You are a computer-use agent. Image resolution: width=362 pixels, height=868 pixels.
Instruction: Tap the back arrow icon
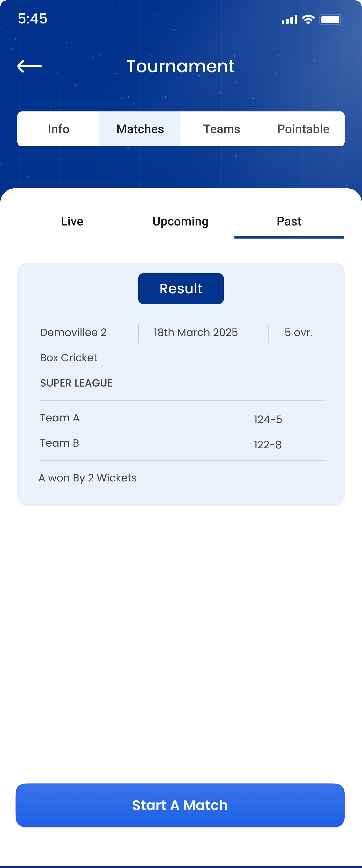(x=30, y=66)
